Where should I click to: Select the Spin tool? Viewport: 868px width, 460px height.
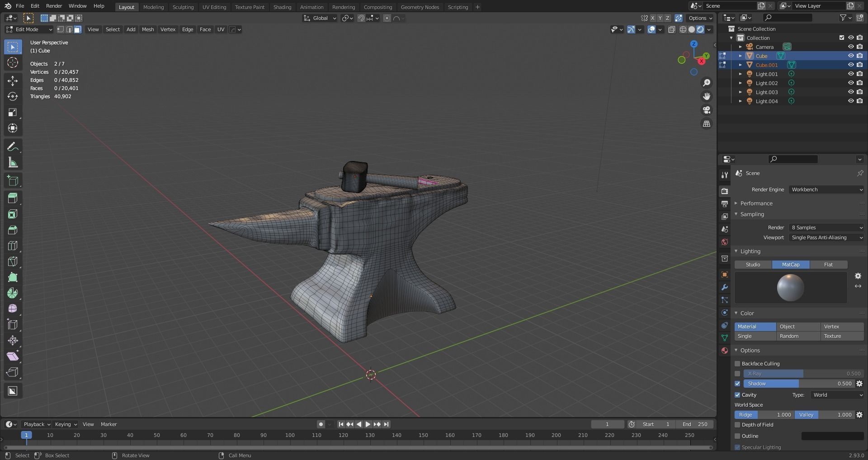pyautogui.click(x=13, y=293)
